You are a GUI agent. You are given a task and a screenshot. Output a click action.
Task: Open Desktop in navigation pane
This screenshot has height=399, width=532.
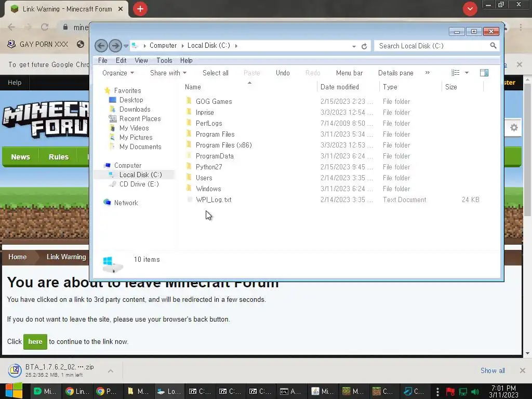[x=131, y=100]
